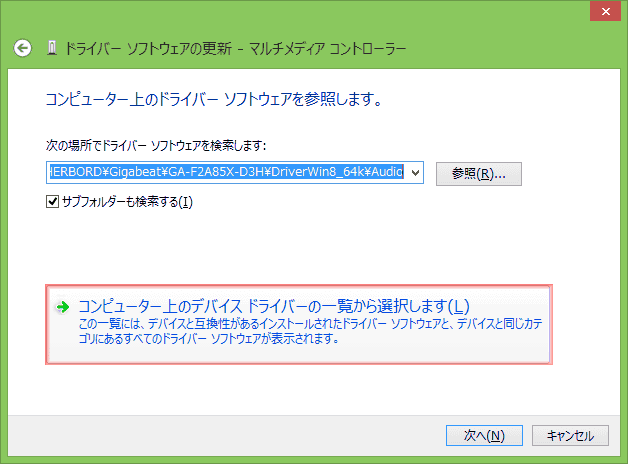Click the window title ドライバー ソフトウェアの更新
The width and height of the screenshot is (628, 464).
pos(148,48)
